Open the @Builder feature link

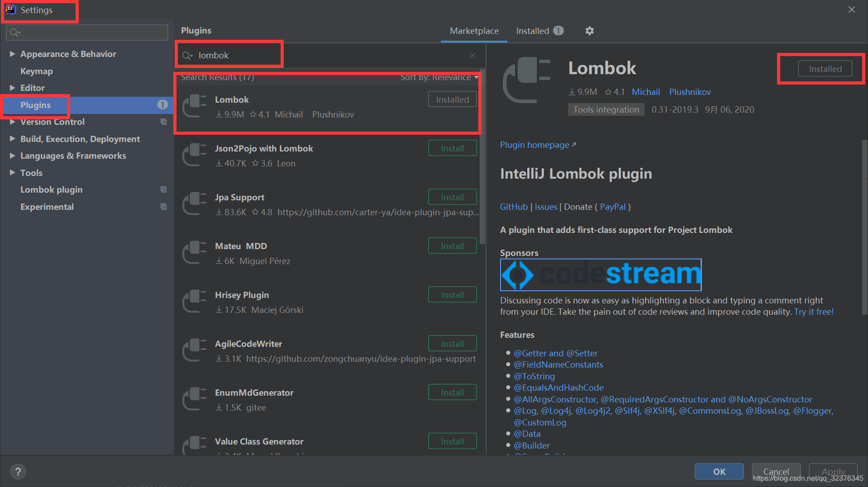[532, 445]
